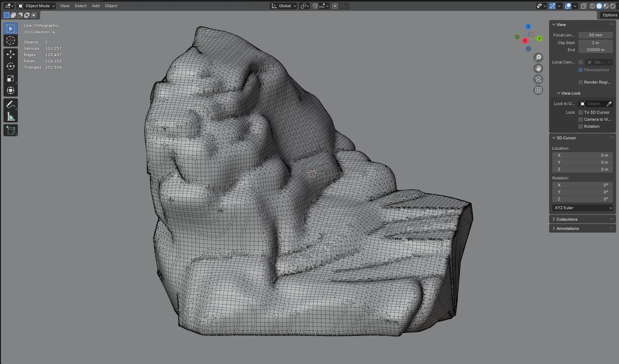Activate the Rotate tool
Viewport: 619px width, 364px height.
[11, 66]
